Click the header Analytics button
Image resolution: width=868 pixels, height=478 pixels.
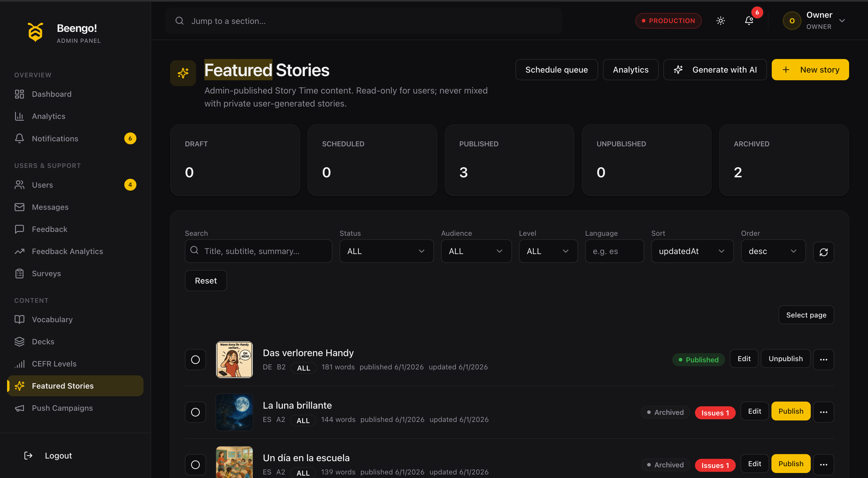tap(630, 70)
